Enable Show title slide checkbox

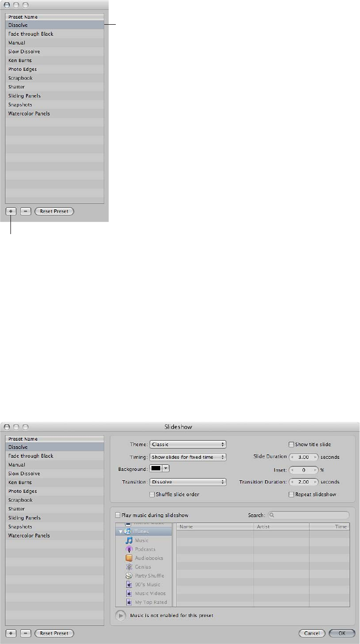[291, 445]
